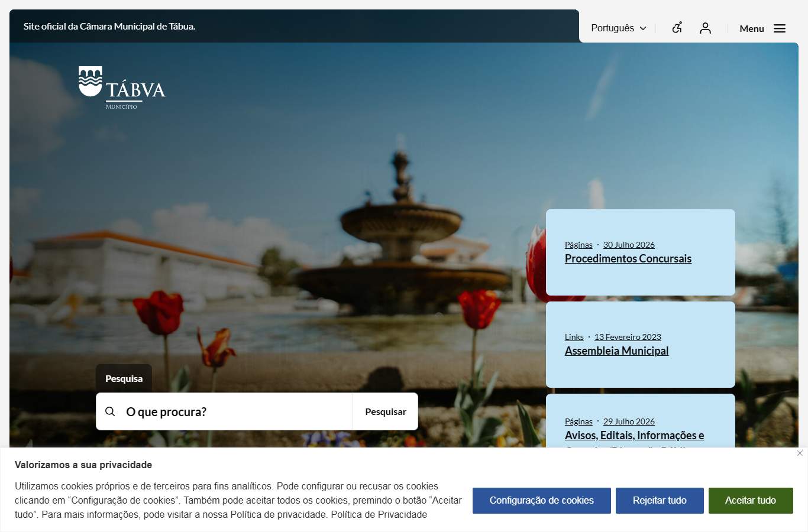Image resolution: width=808 pixels, height=532 pixels.
Task: Open Procedimentos Concursais link
Action: [x=628, y=258]
